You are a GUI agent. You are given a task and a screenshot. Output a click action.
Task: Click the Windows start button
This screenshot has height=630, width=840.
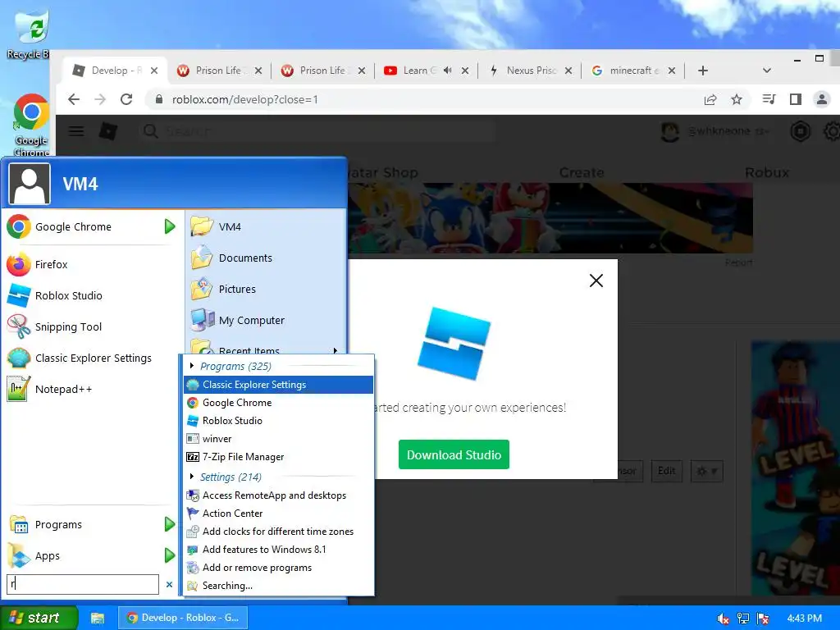point(39,618)
